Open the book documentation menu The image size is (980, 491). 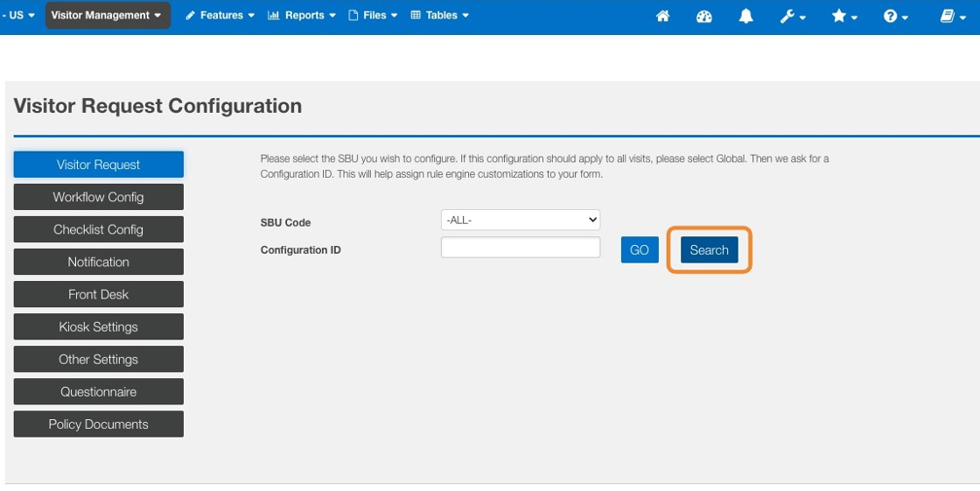[x=952, y=16]
